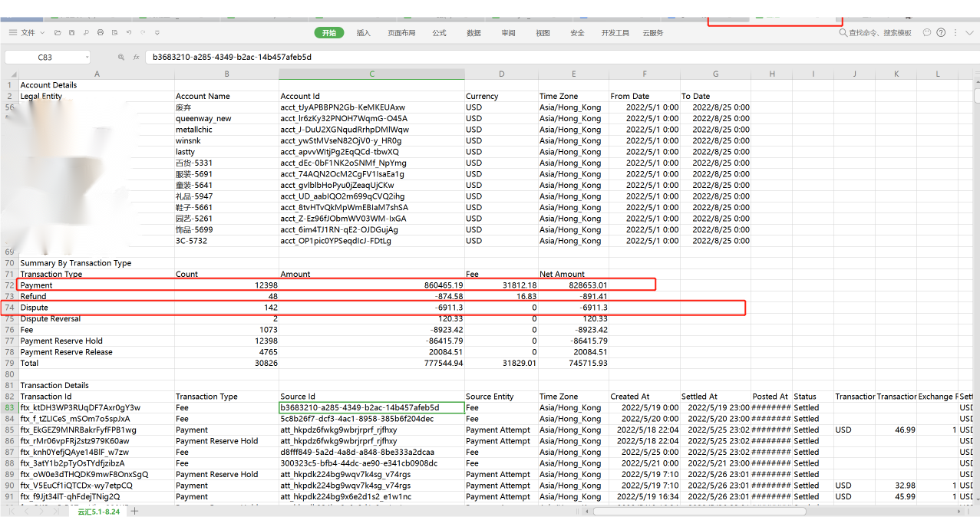Click the 云汇5.1-8.24 sheet tab
Viewport: 980px width, 517px height.
pyautogui.click(x=99, y=511)
